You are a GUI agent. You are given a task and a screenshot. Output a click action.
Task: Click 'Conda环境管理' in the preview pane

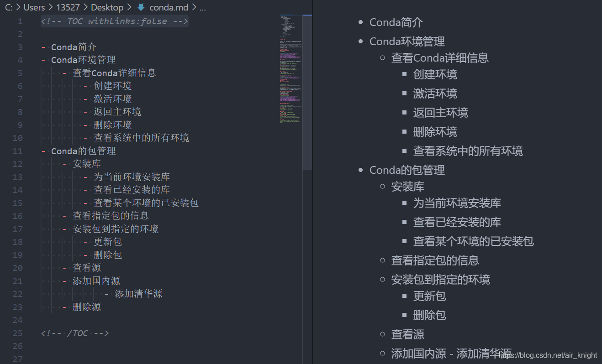(x=407, y=42)
